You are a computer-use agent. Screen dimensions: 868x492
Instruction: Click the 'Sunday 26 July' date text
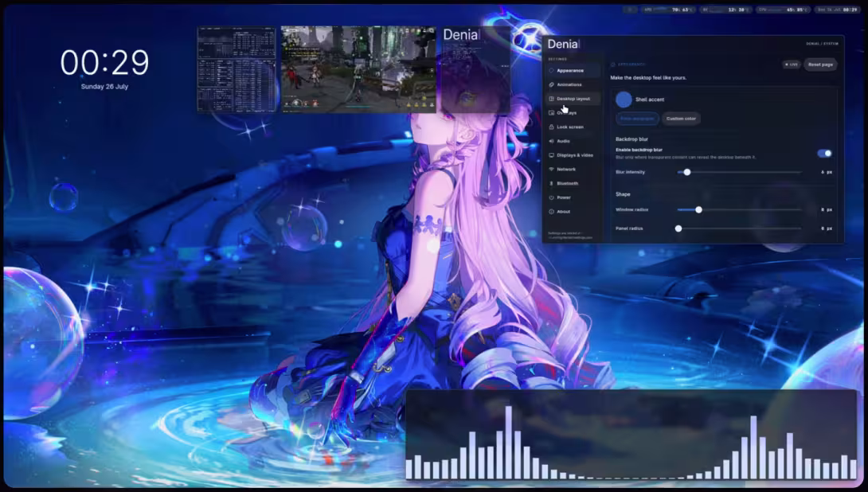pos(104,87)
